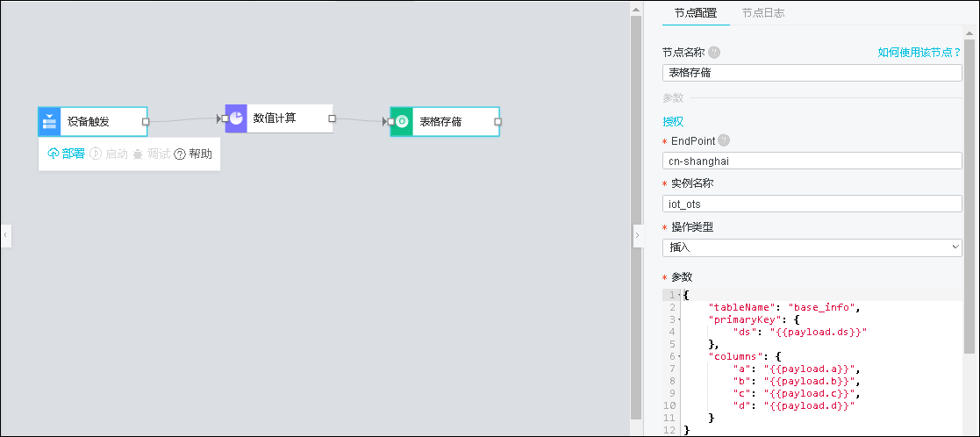
Task: Click the 实例名称 input with iot_ots
Action: pyautogui.click(x=812, y=204)
